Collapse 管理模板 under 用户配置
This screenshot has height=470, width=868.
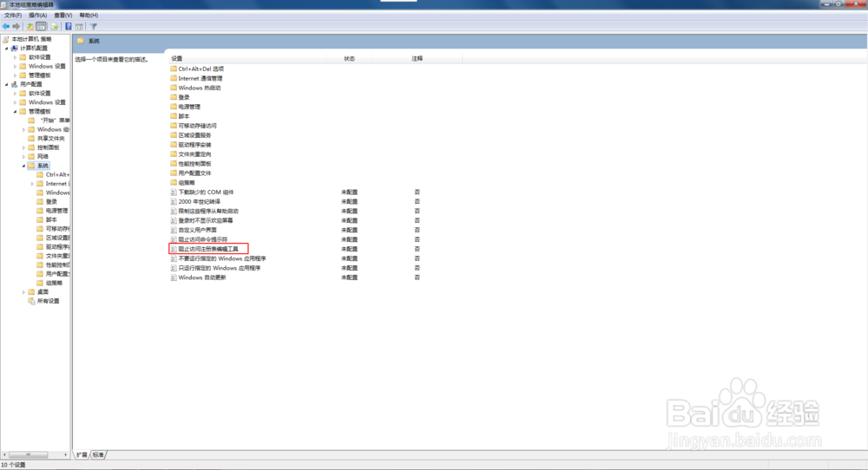(x=15, y=111)
